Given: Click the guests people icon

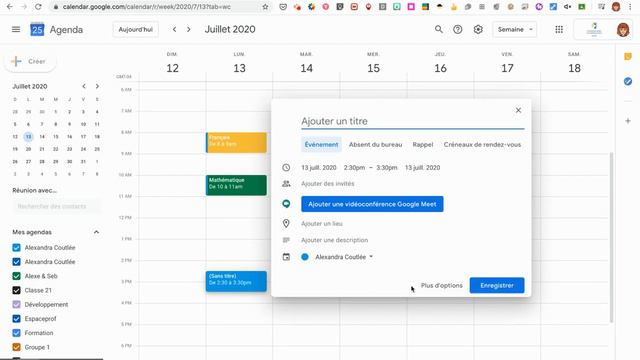Looking at the screenshot, I should click(286, 184).
